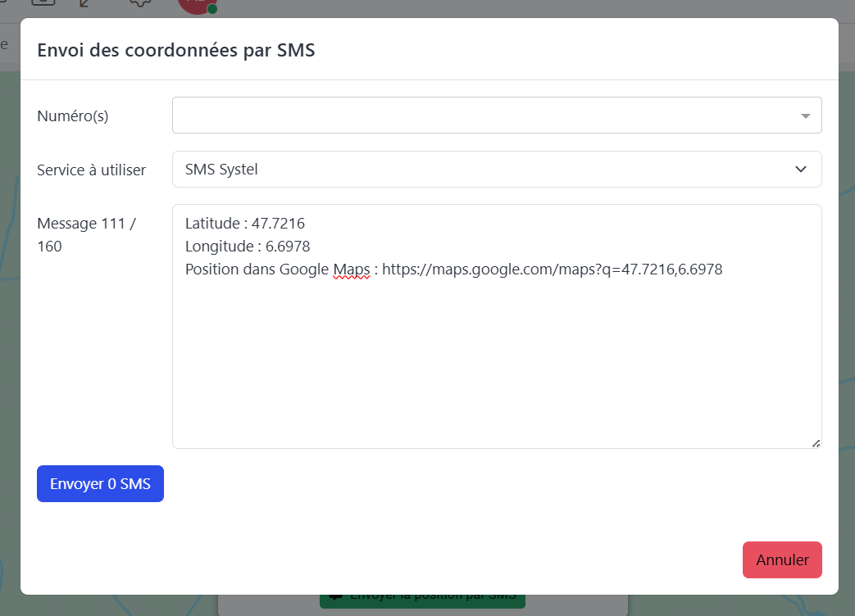Click the camera icon in top toolbar
Image resolution: width=855 pixels, height=616 pixels.
(43, 3)
